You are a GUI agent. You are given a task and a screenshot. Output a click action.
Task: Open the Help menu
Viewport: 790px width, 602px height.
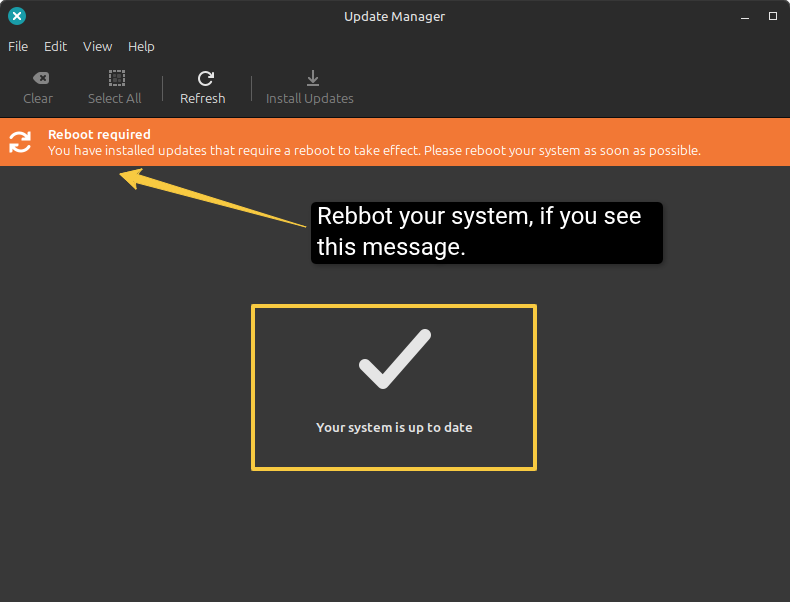pos(141,46)
